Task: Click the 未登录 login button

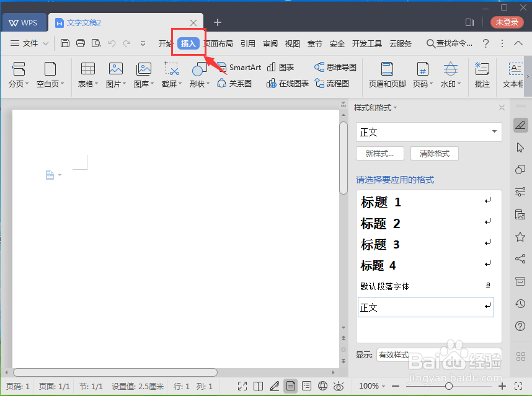Action: click(507, 22)
